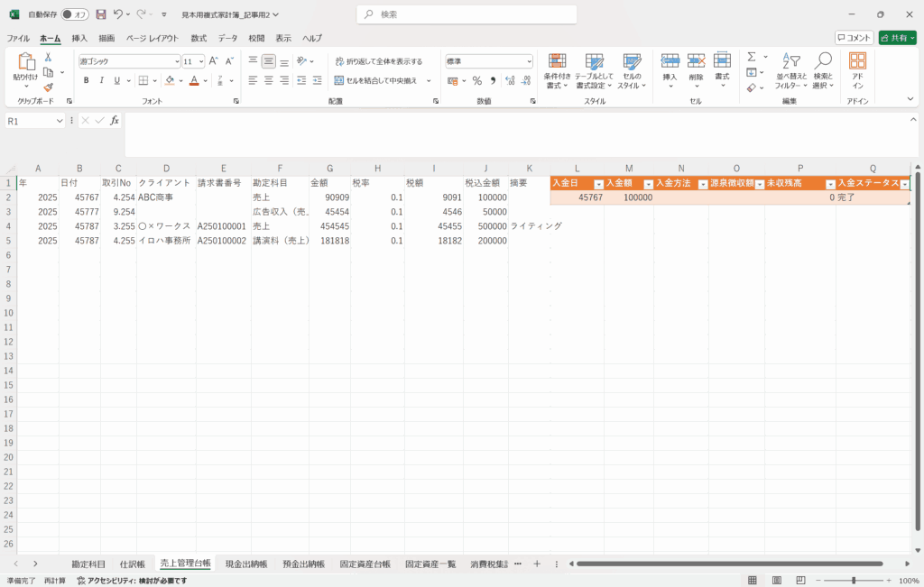Open the 入金額 column filter dropdown
924x587 pixels.
[648, 184]
